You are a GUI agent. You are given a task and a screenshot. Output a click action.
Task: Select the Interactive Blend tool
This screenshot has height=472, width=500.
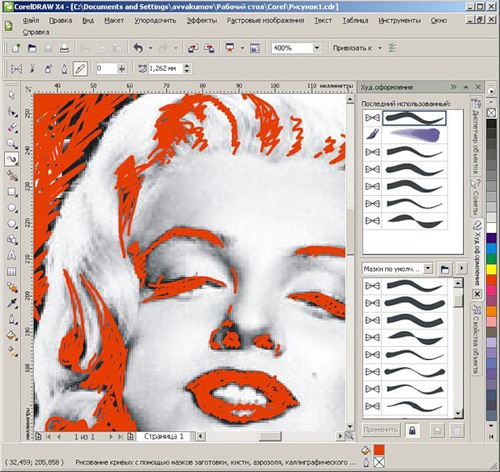pos(12,287)
